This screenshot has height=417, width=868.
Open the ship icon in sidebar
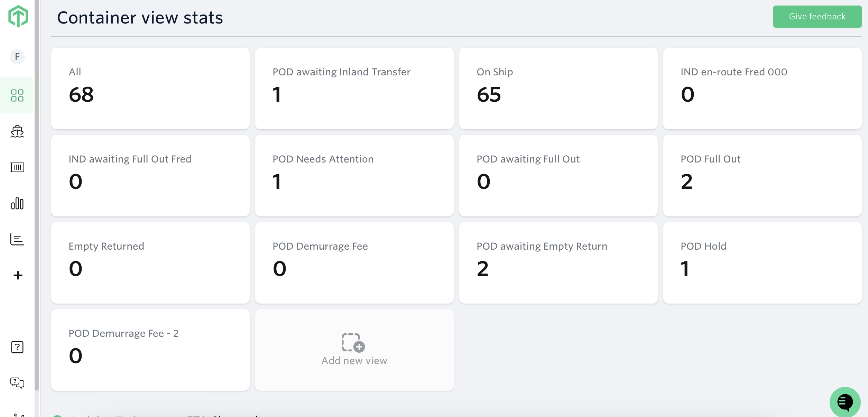tap(17, 132)
